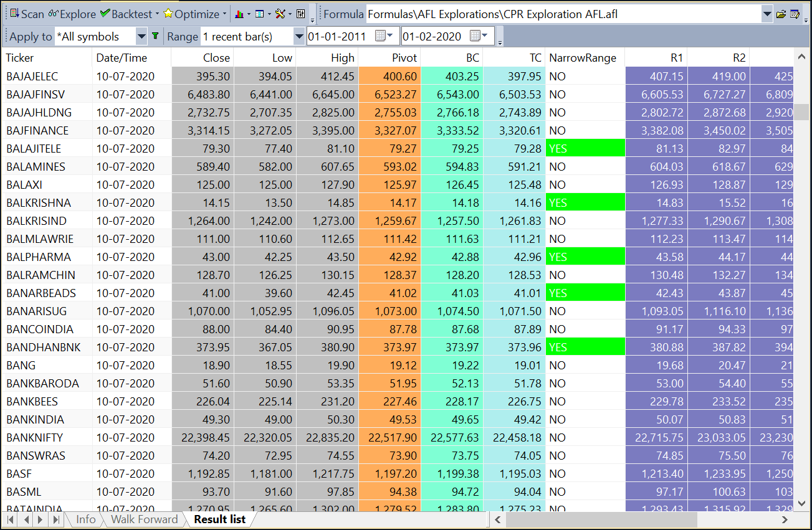This screenshot has width=812, height=530.
Task: Click the open formula folder icon
Action: (781, 14)
